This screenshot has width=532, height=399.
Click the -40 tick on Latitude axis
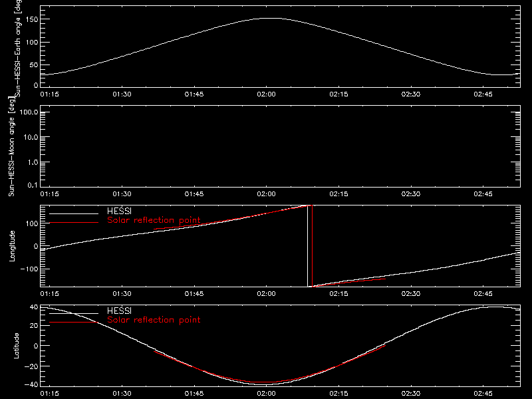31,384
